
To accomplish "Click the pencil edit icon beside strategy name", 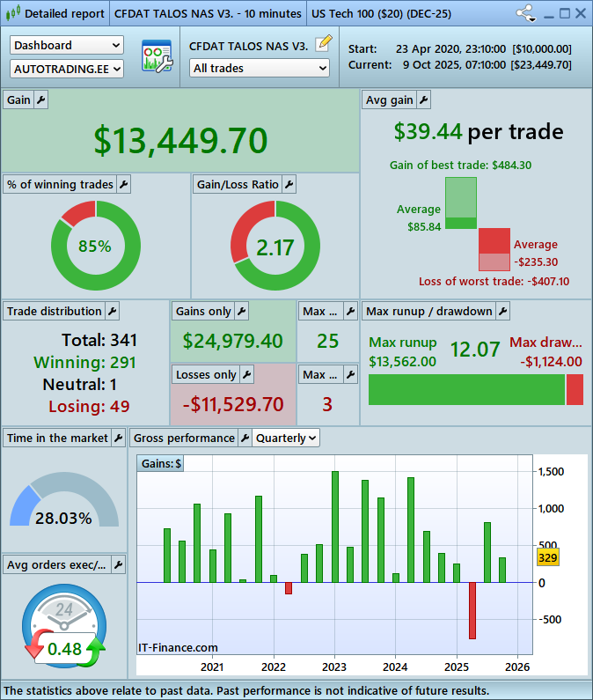I will tap(324, 42).
